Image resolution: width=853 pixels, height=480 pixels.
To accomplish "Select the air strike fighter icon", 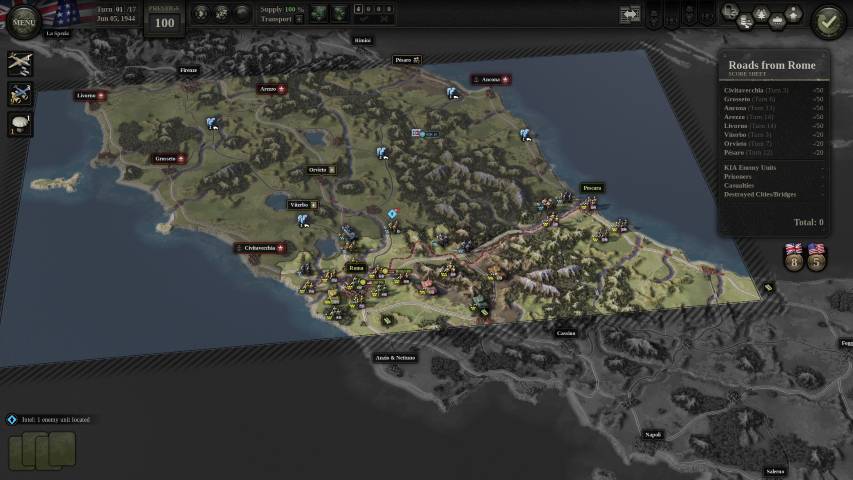I will 20,94.
